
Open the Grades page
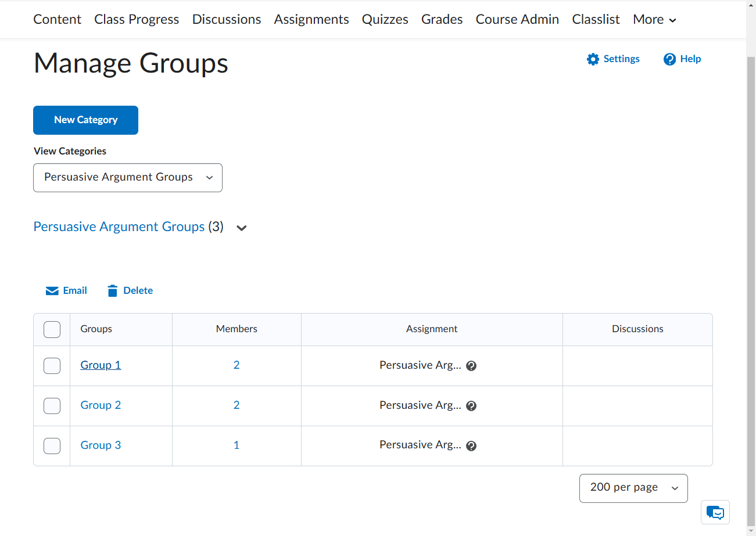click(x=442, y=20)
